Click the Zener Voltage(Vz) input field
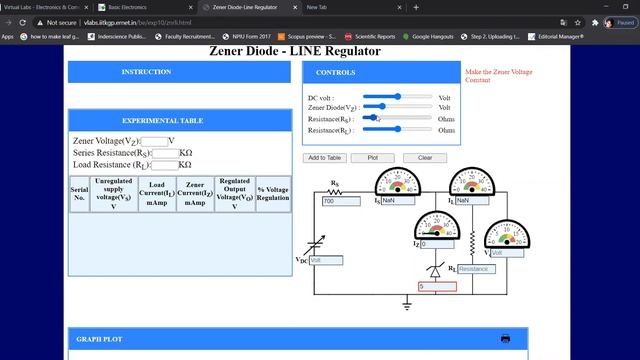The width and height of the screenshot is (640, 360). point(154,142)
